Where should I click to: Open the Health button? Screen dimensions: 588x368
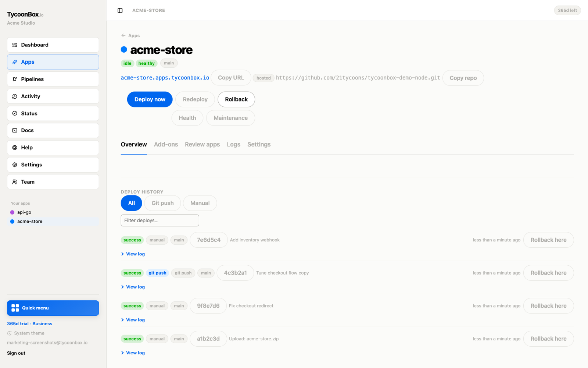coord(187,118)
